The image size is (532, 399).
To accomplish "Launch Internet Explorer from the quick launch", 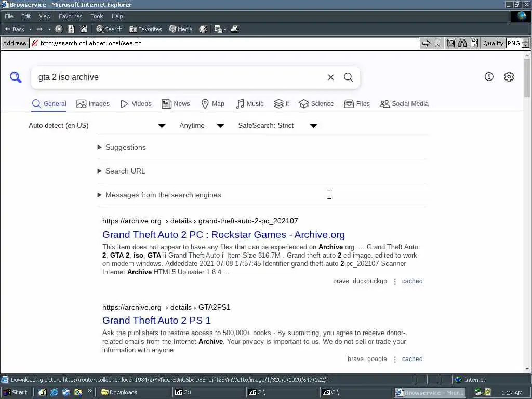I will [54, 392].
